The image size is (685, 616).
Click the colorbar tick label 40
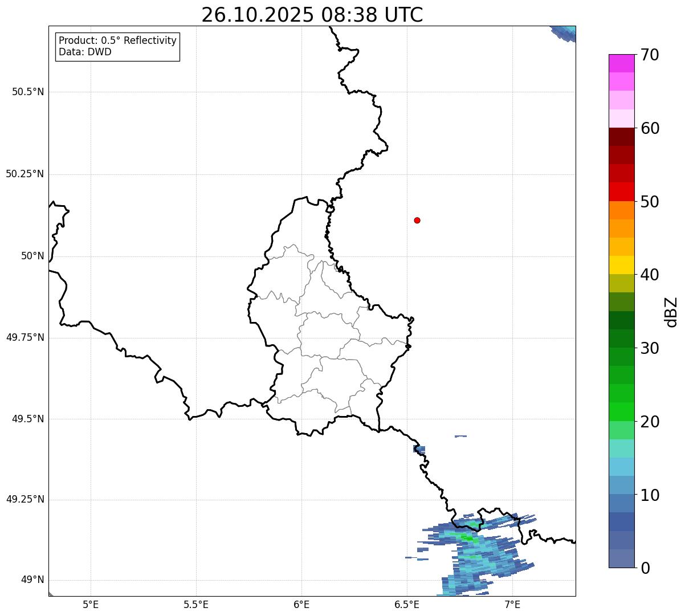(x=650, y=275)
